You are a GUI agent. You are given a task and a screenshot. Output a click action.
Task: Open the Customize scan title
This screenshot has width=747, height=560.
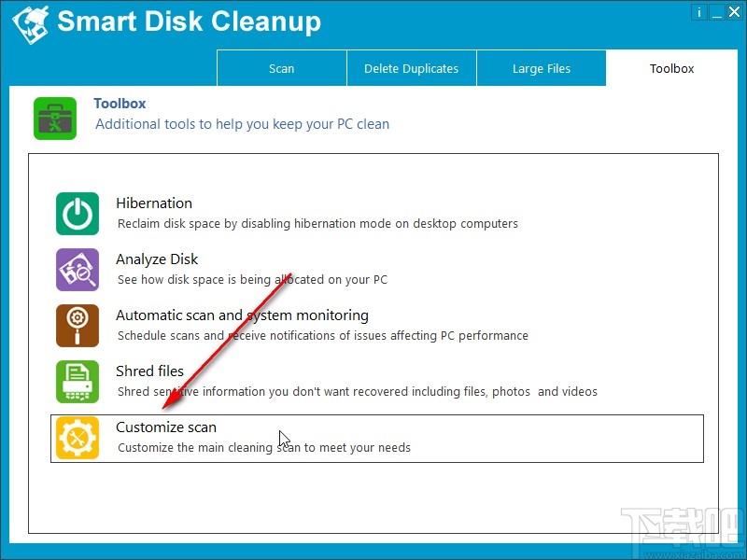(166, 427)
